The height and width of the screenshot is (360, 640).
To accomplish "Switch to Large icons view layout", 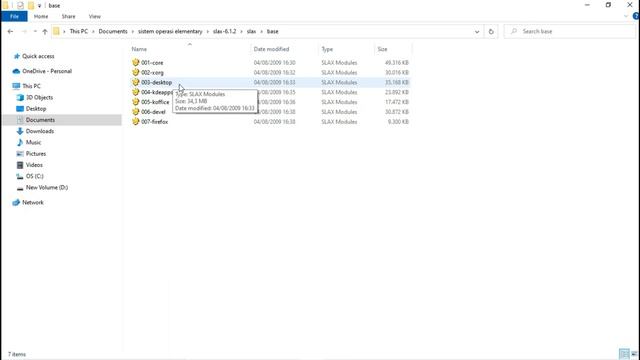I will (x=634, y=354).
